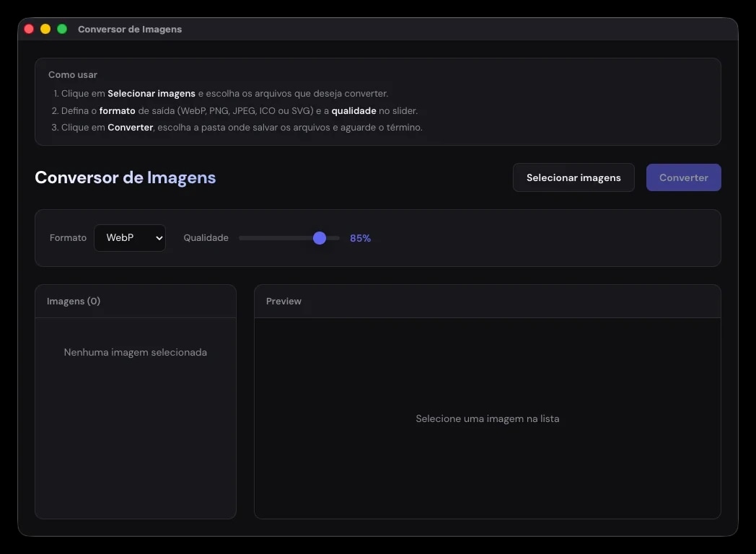Click the large 'Conversor de Imagens' heading
The image size is (756, 554).
126,177
